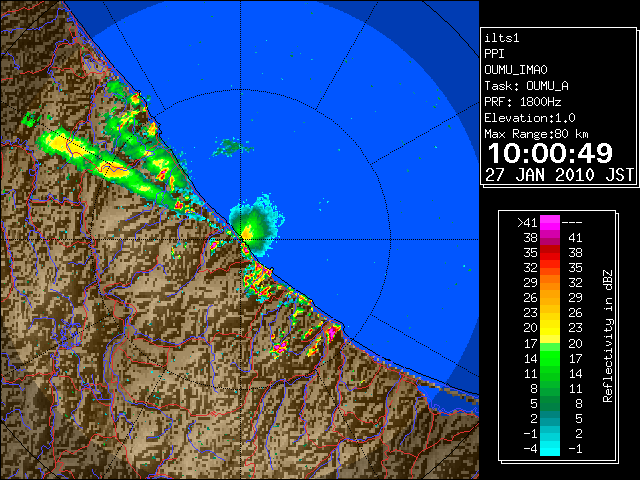The height and width of the screenshot is (480, 640).
Task: Select the "Task: OUMU_A" line
Action: point(527,86)
